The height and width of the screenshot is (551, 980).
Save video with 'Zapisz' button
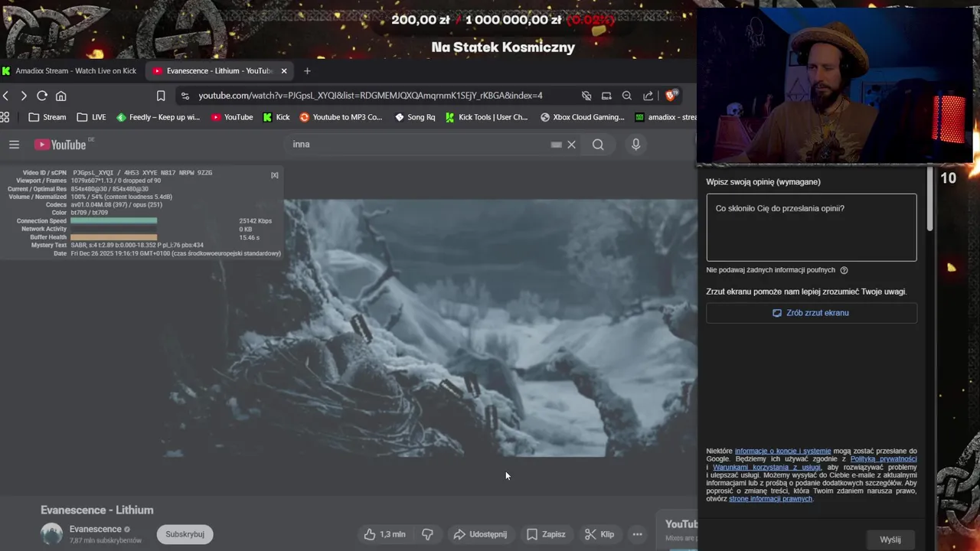pos(545,534)
